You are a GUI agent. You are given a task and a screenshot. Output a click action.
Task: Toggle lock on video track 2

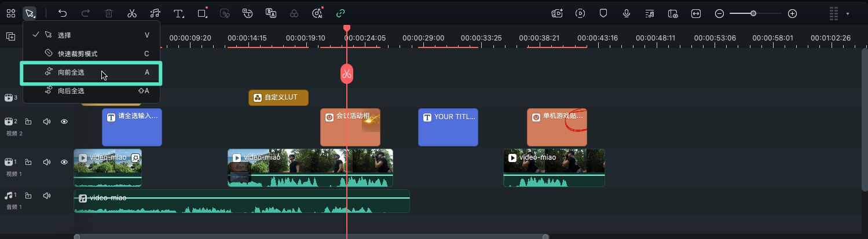coord(28,122)
